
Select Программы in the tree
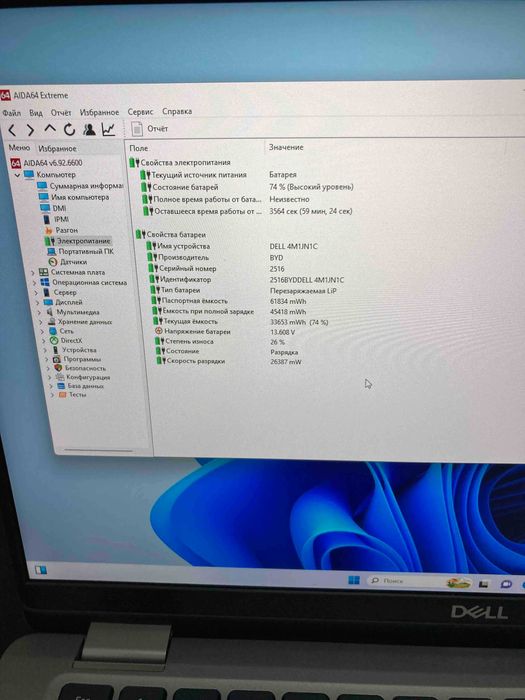[76, 359]
